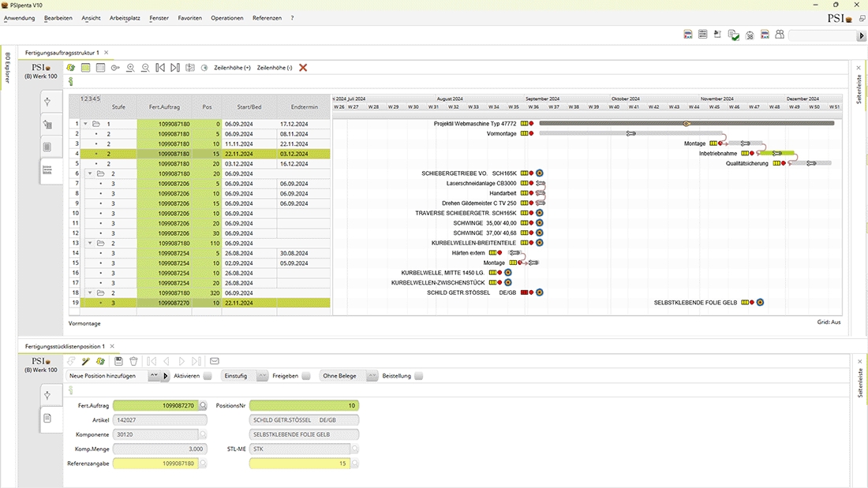Select table row 19 with order 1099087270
Viewport: 868px width, 488px height.
pos(200,304)
